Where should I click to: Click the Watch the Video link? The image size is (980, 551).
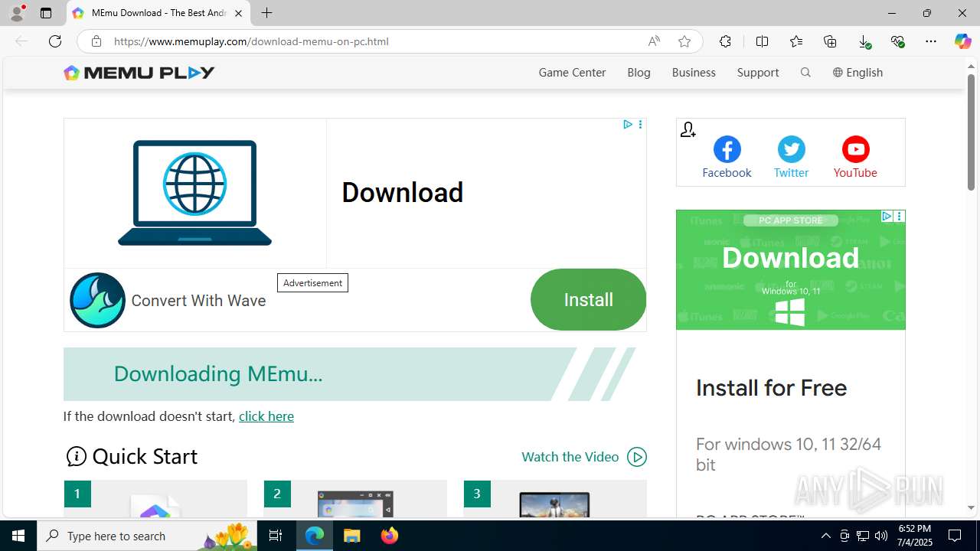click(x=570, y=457)
